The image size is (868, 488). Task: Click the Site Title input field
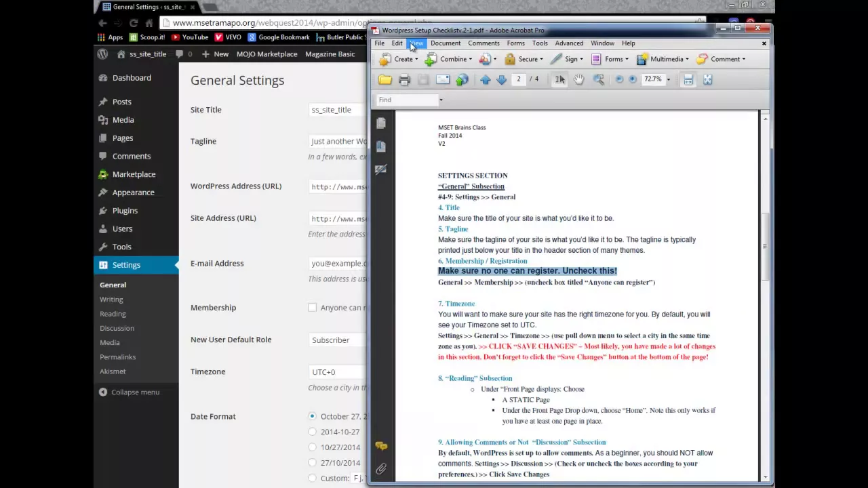pyautogui.click(x=338, y=110)
